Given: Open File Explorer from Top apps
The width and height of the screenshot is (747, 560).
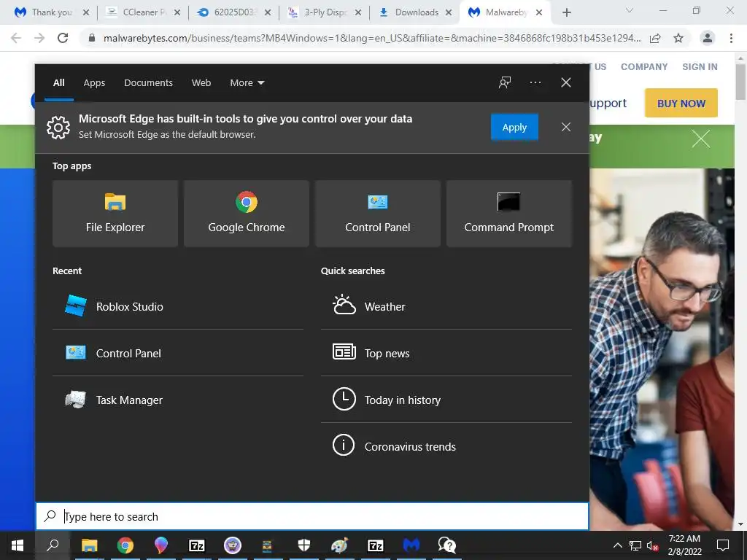Looking at the screenshot, I should tap(115, 214).
